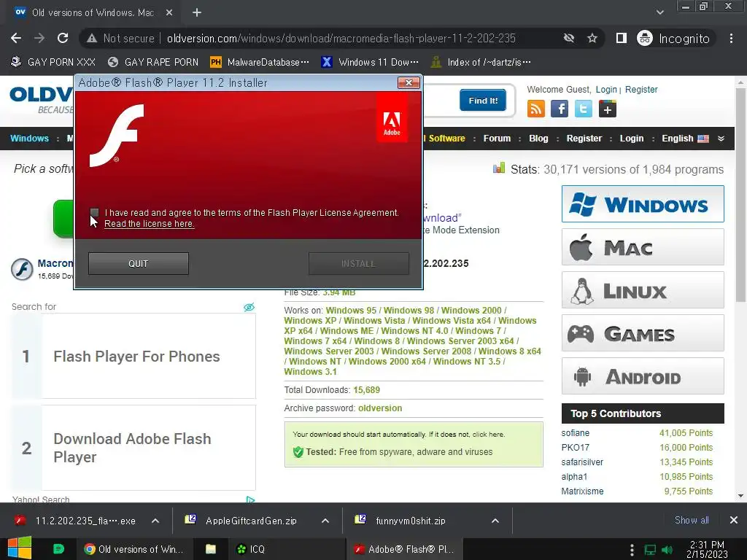Image resolution: width=747 pixels, height=560 pixels.
Task: Click the INSTALL button in installer
Action: 358,263
